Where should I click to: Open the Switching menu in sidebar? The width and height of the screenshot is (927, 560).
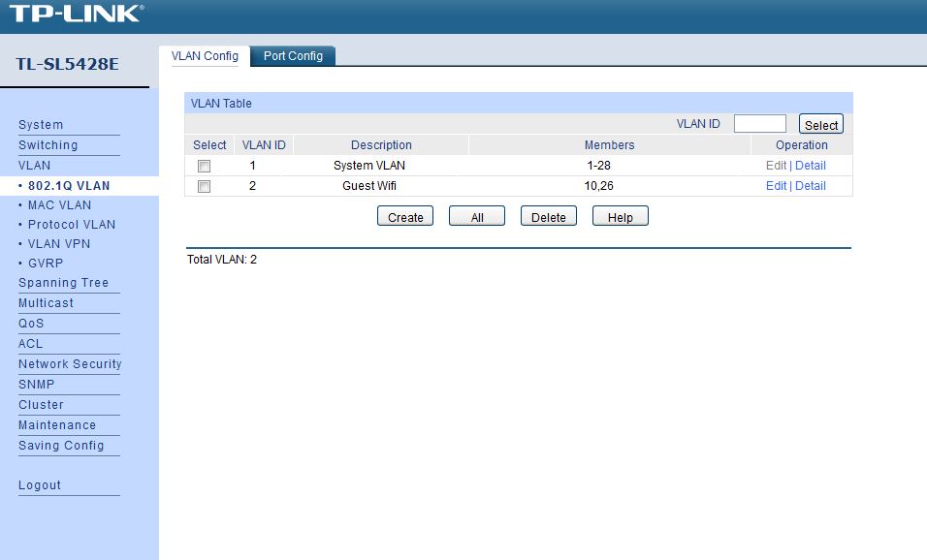click(x=48, y=145)
